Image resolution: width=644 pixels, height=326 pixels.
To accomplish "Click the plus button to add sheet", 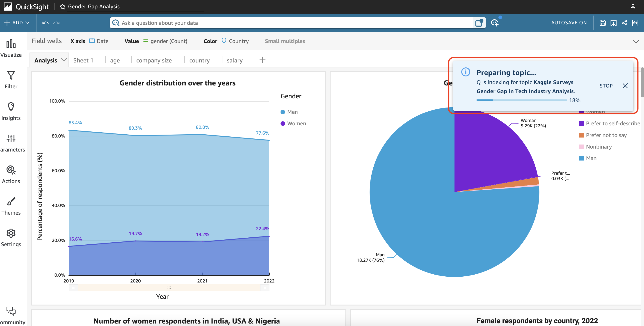I will tap(262, 60).
